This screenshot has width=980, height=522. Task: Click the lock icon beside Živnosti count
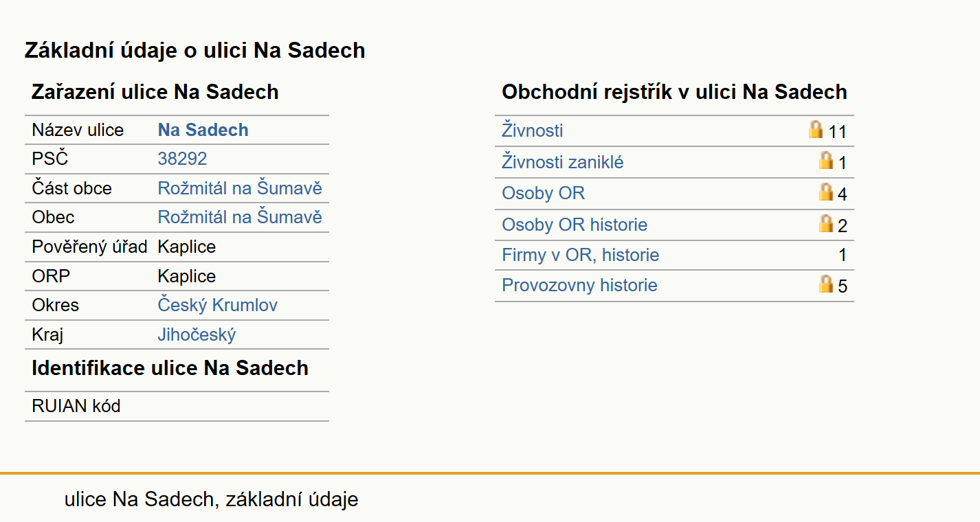816,129
